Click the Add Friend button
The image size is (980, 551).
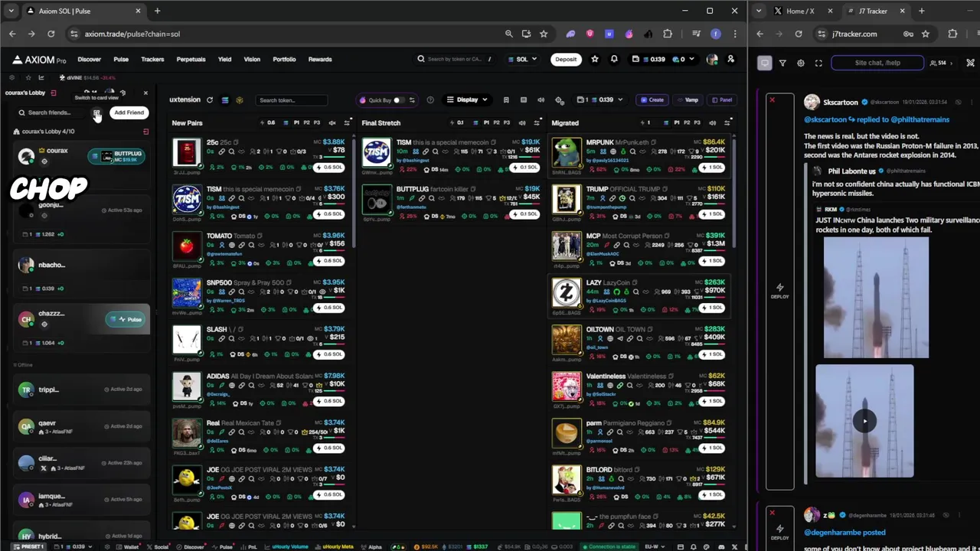129,112
